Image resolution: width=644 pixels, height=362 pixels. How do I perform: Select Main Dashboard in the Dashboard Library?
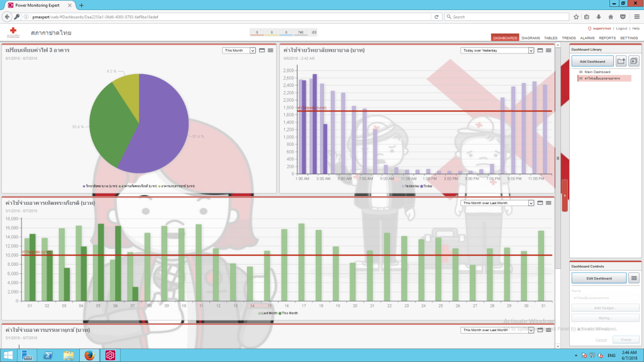[x=597, y=72]
